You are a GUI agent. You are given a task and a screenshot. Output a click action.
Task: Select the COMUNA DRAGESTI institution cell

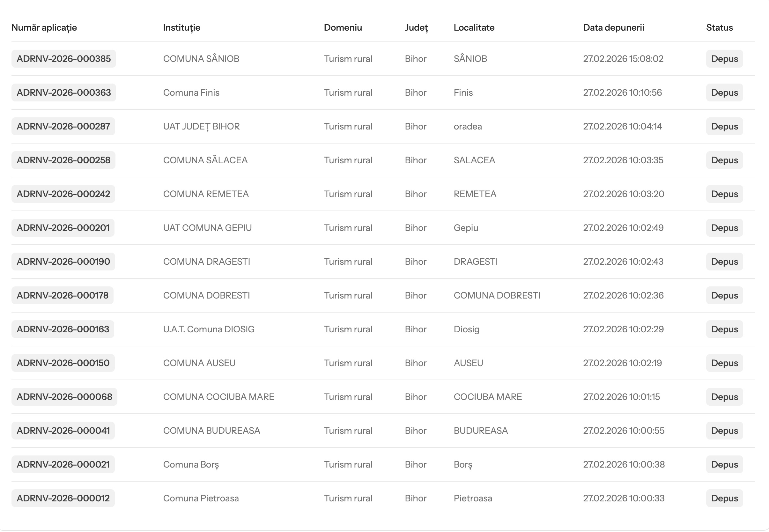[x=206, y=262]
